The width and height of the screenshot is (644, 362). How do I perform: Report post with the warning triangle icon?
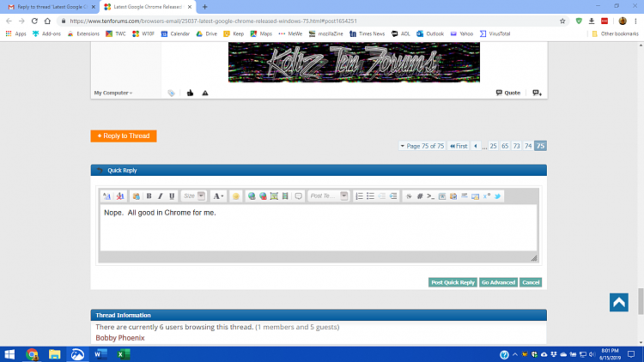(205, 93)
